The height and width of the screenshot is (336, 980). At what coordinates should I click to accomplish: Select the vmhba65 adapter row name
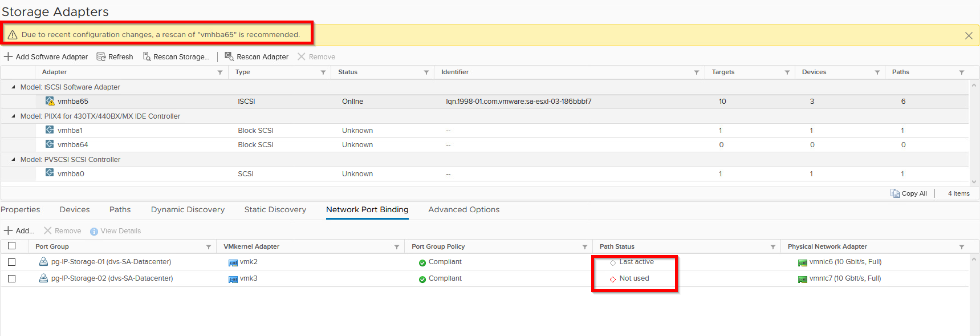tap(73, 102)
